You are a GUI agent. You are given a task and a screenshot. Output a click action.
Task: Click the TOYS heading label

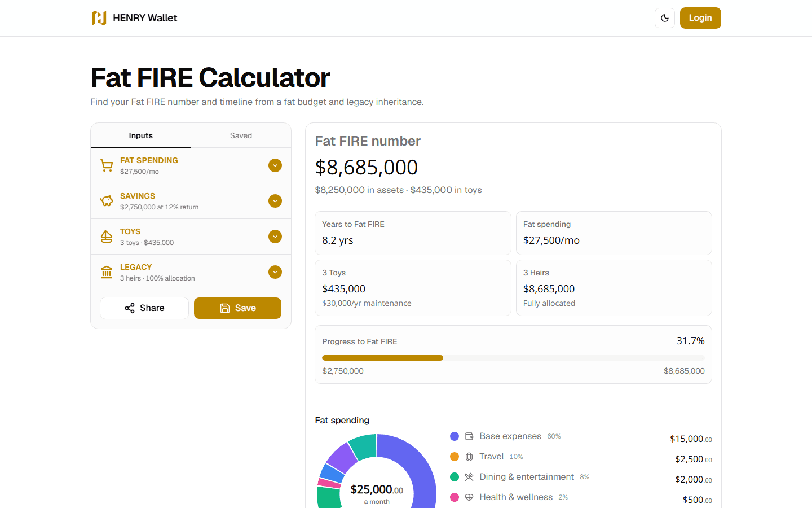tap(130, 231)
